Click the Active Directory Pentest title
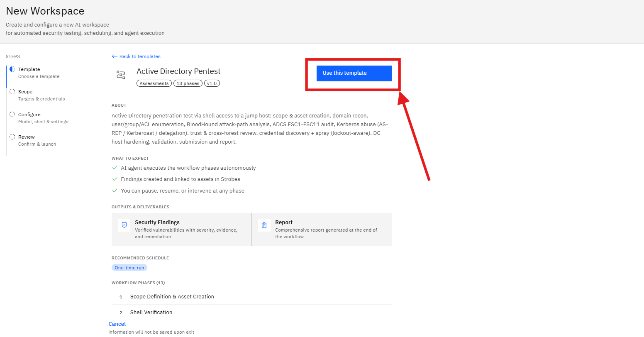This screenshot has height=337, width=644. coord(178,71)
